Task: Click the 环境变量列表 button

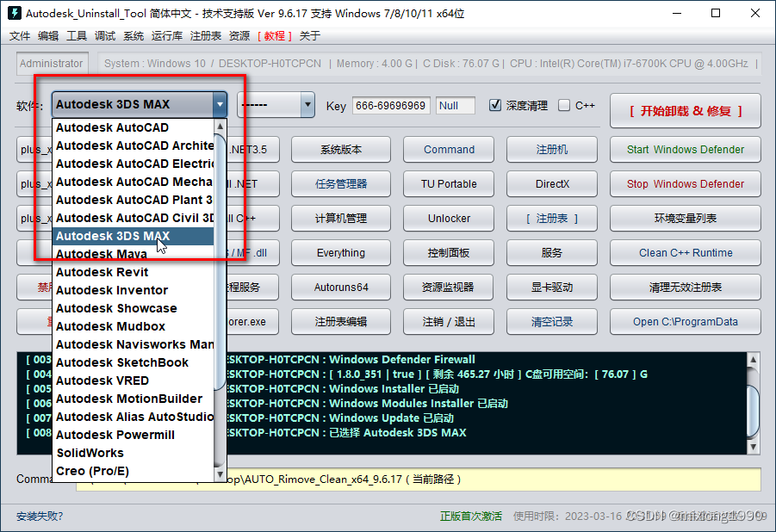Action: [x=686, y=219]
